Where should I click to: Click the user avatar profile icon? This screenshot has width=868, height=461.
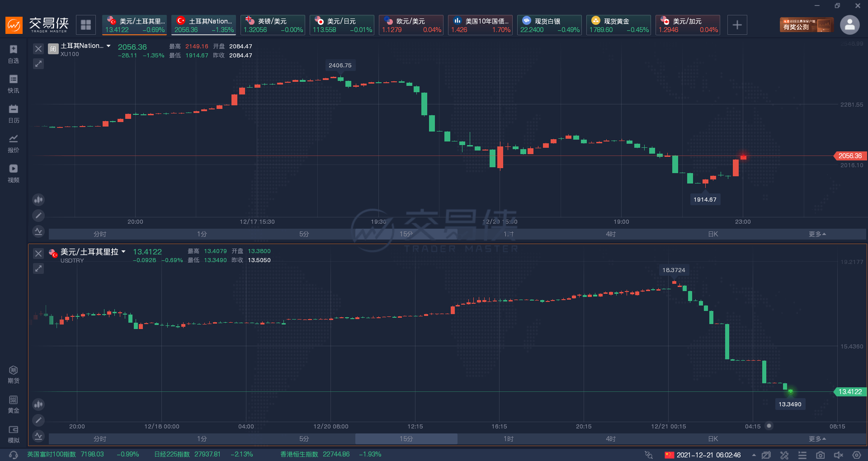click(x=850, y=25)
